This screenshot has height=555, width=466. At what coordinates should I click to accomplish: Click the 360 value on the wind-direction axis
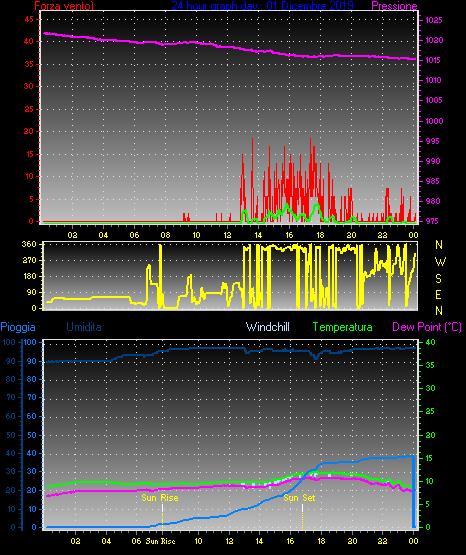(29, 244)
